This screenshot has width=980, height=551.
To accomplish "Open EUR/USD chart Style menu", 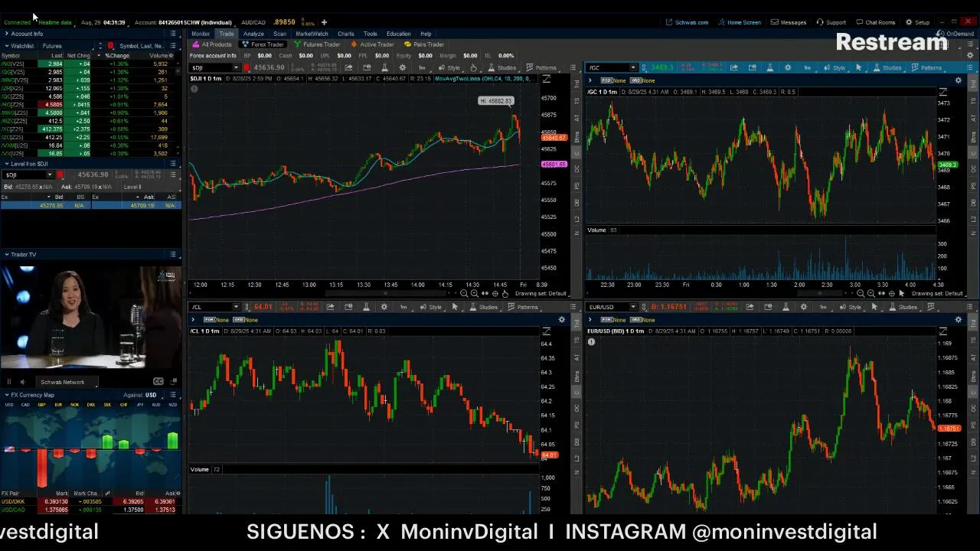I will 850,307.
